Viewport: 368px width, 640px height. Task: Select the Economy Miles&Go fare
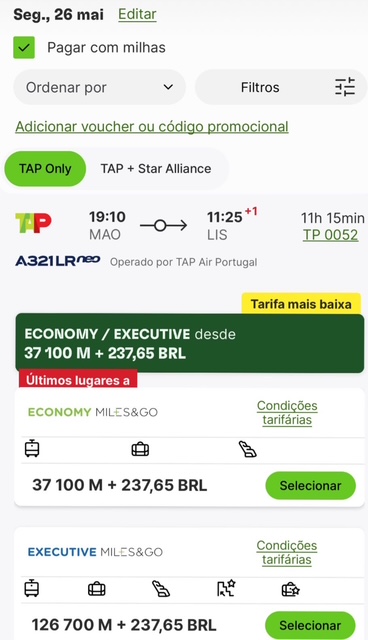click(x=310, y=486)
